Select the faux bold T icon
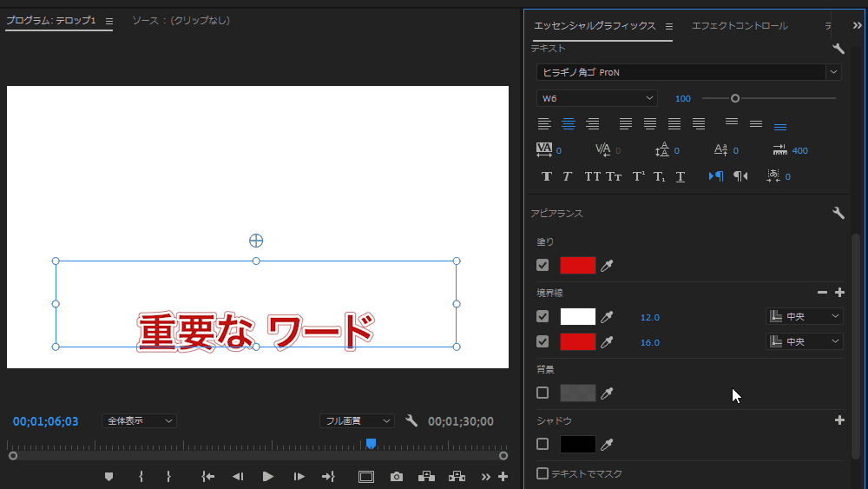 [x=546, y=176]
